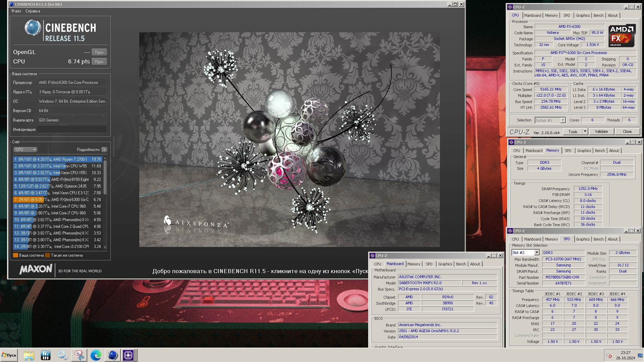
Task: Switch to Mainboard tab in top CPU-Z window
Action: coord(533,15)
